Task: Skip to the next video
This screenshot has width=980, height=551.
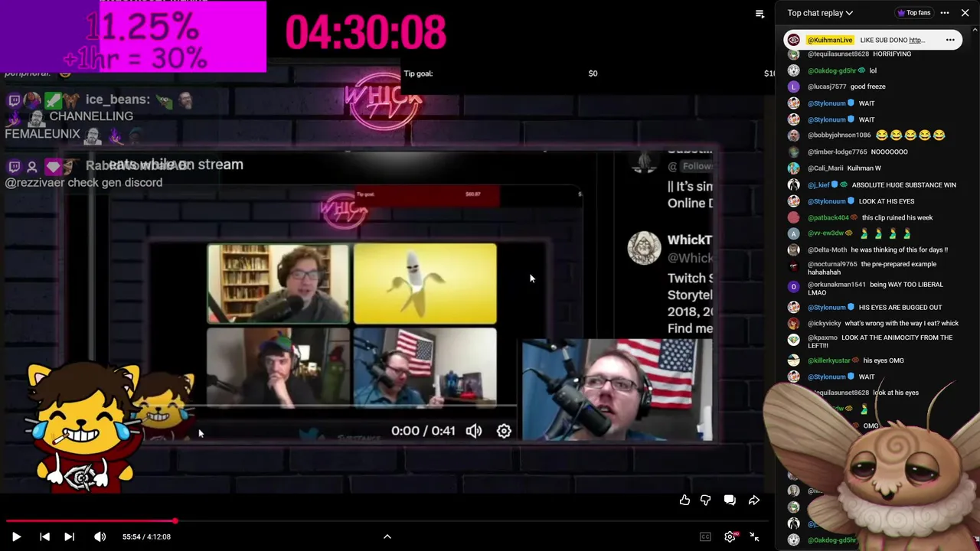Action: pyautogui.click(x=69, y=536)
